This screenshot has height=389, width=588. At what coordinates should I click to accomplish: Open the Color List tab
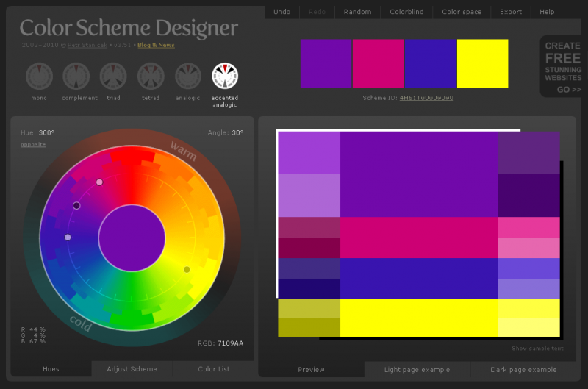tap(214, 369)
